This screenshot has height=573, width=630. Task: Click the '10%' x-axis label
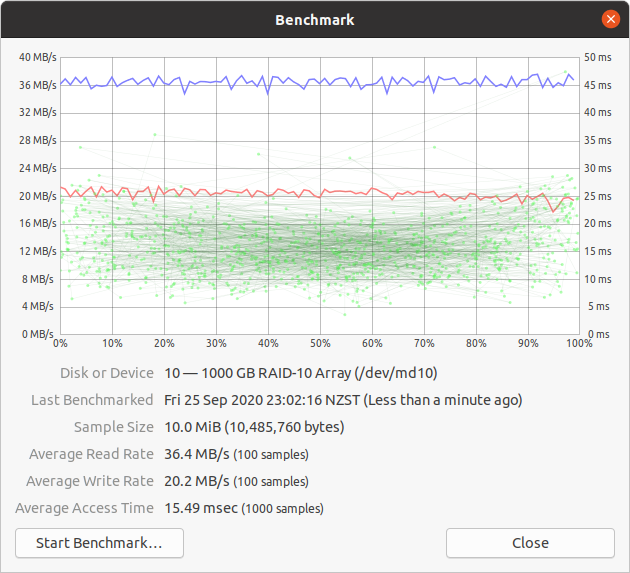click(x=112, y=344)
